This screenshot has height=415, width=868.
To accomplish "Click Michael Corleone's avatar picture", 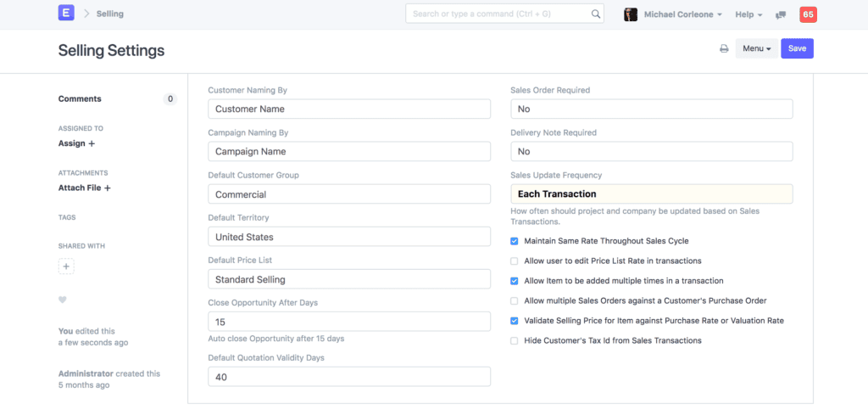I will pos(631,14).
